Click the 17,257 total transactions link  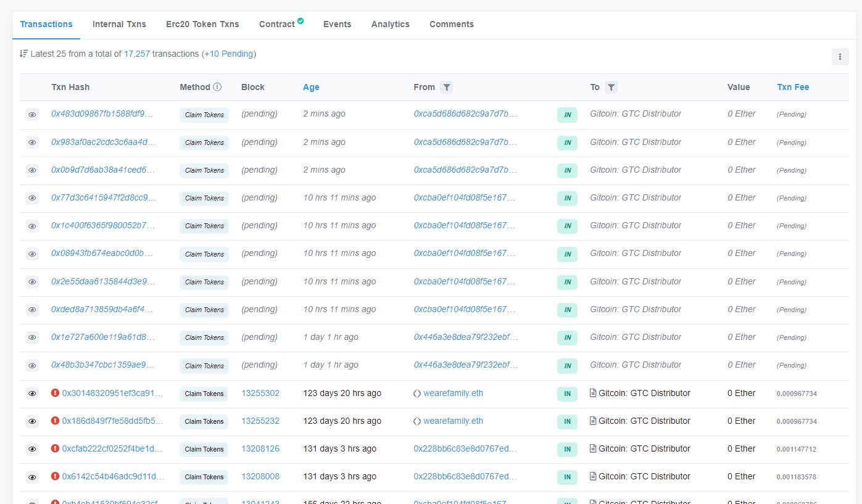(x=137, y=54)
